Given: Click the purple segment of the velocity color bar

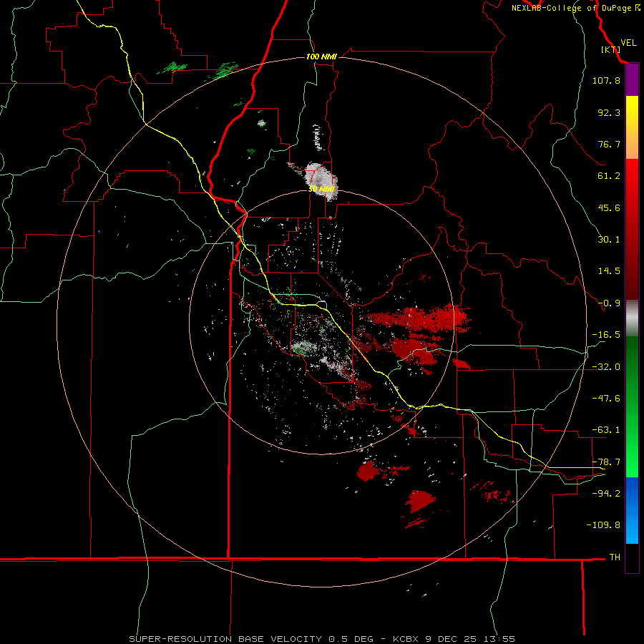Looking at the screenshot, I should click(x=632, y=80).
